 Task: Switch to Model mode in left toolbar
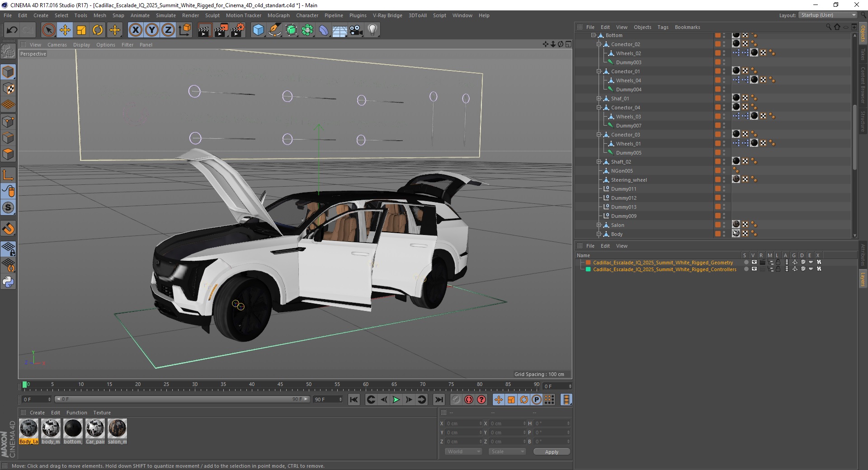click(8, 72)
